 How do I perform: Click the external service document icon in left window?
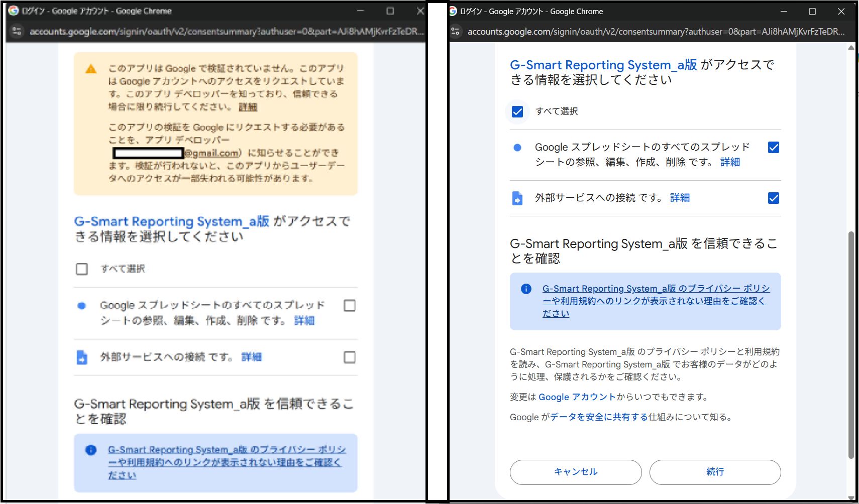click(82, 357)
